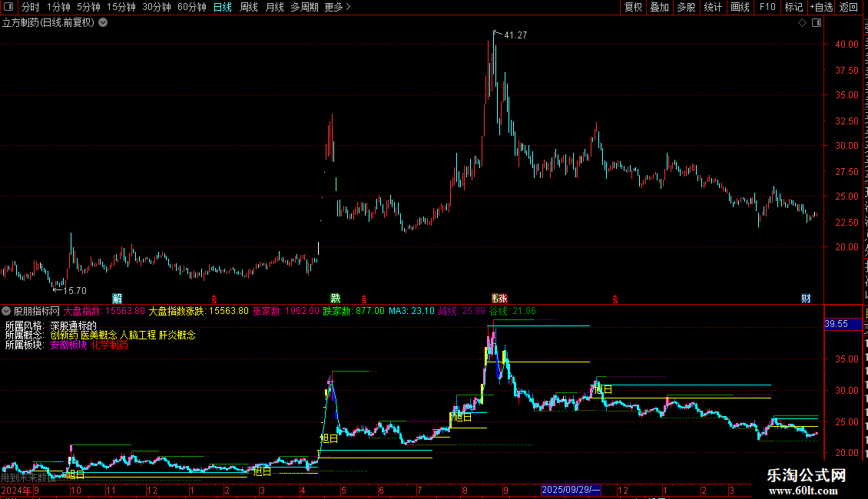Click the 2024年 label on the time axis
Image resolution: width=868 pixels, height=499 pixels.
16,490
